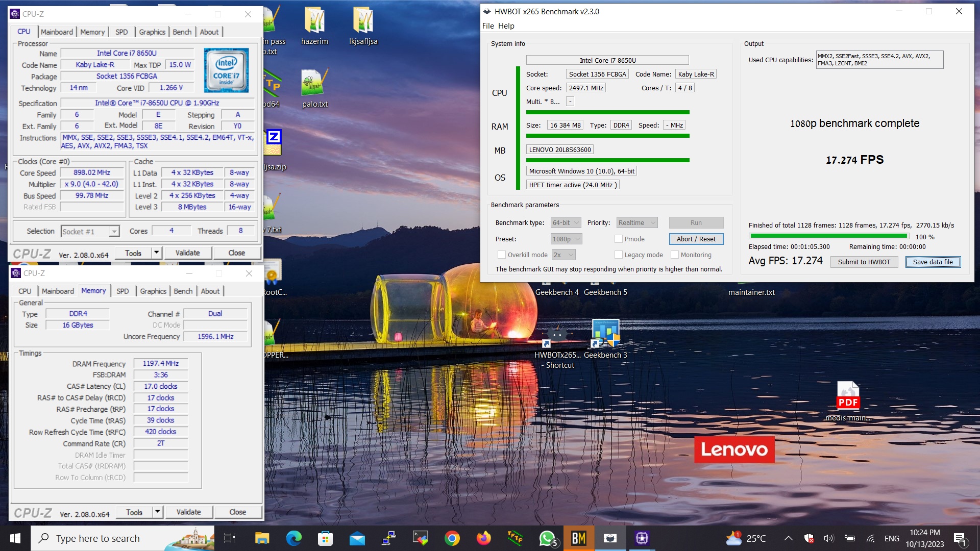The image size is (980, 551).
Task: Click Abort / Reset button
Action: [x=696, y=239]
